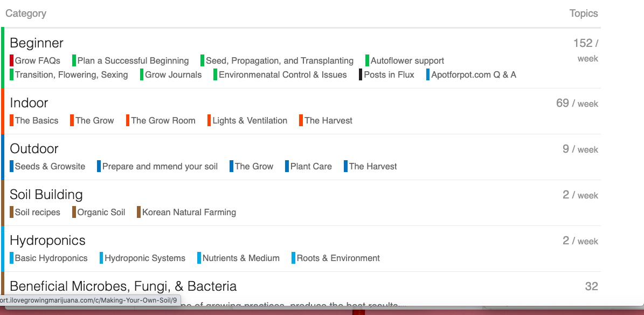
Task: Open Korean Natural Farming subcategory
Action: click(x=189, y=213)
